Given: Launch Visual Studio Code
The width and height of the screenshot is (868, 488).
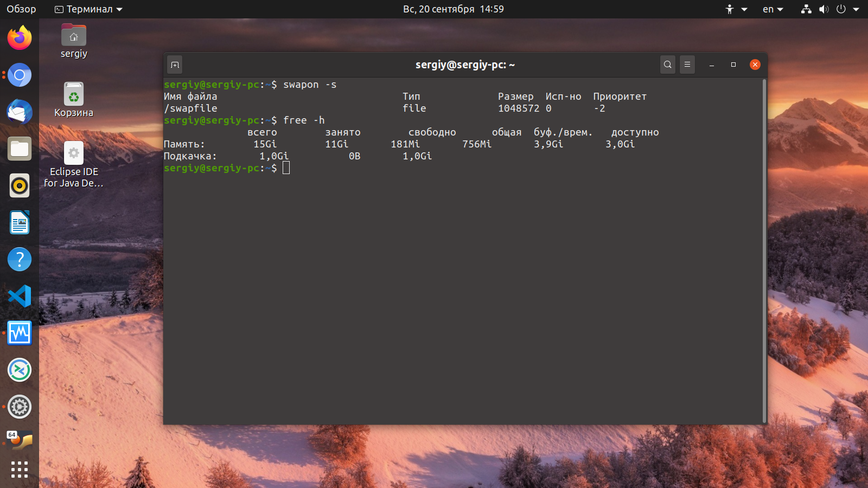Looking at the screenshot, I should coord(20,296).
